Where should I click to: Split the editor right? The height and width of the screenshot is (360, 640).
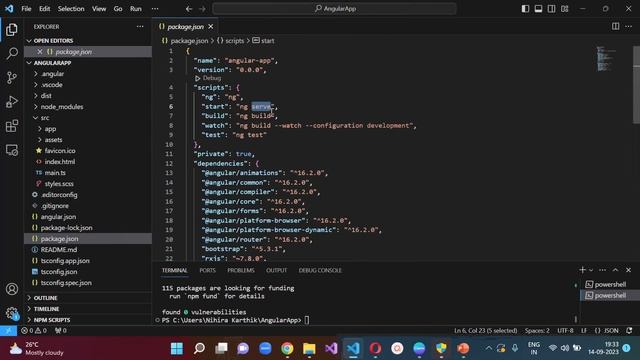(x=615, y=27)
